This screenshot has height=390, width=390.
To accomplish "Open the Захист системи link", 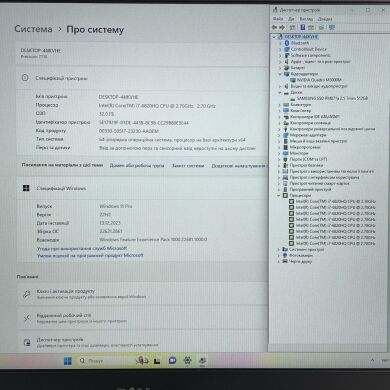I will point(188,165).
